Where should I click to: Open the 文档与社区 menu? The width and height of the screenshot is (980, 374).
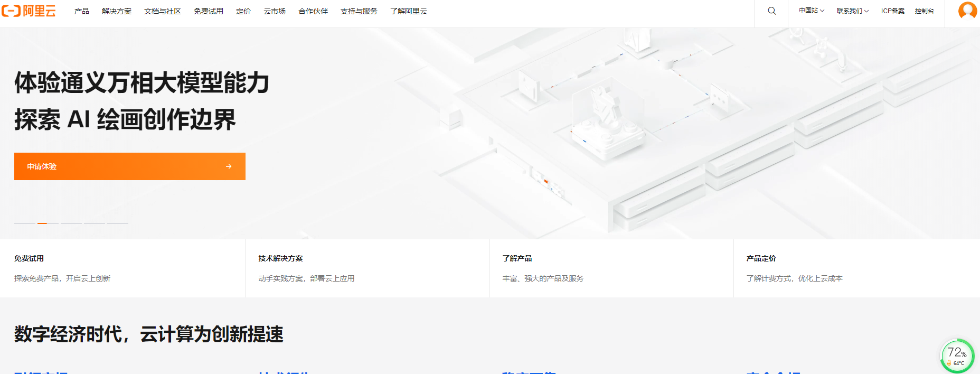[163, 11]
